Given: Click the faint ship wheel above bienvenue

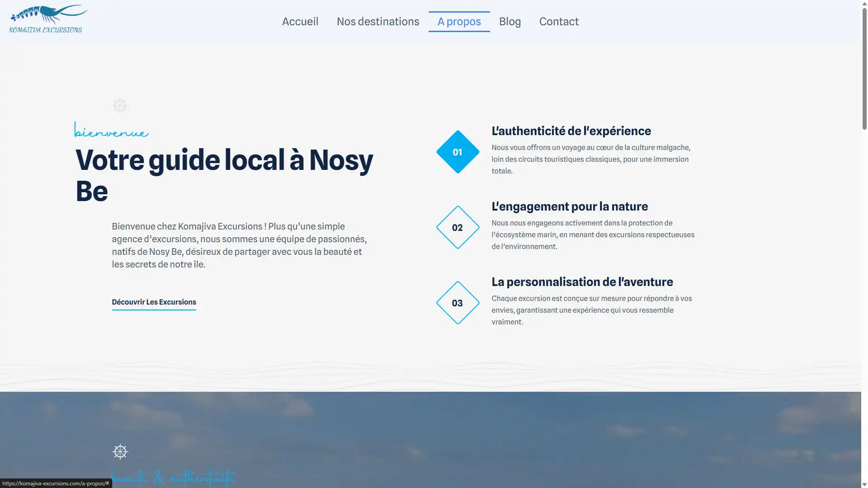Looking at the screenshot, I should 120,106.
